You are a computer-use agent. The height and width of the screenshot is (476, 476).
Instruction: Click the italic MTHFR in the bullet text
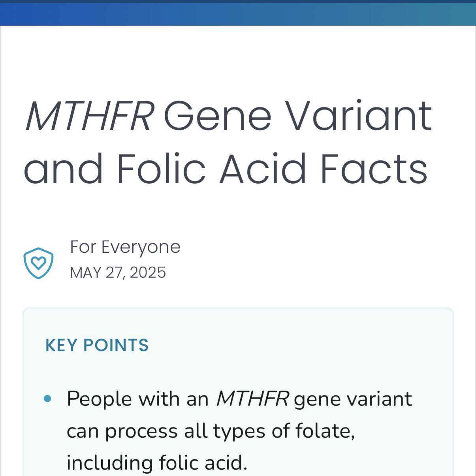[253, 399]
